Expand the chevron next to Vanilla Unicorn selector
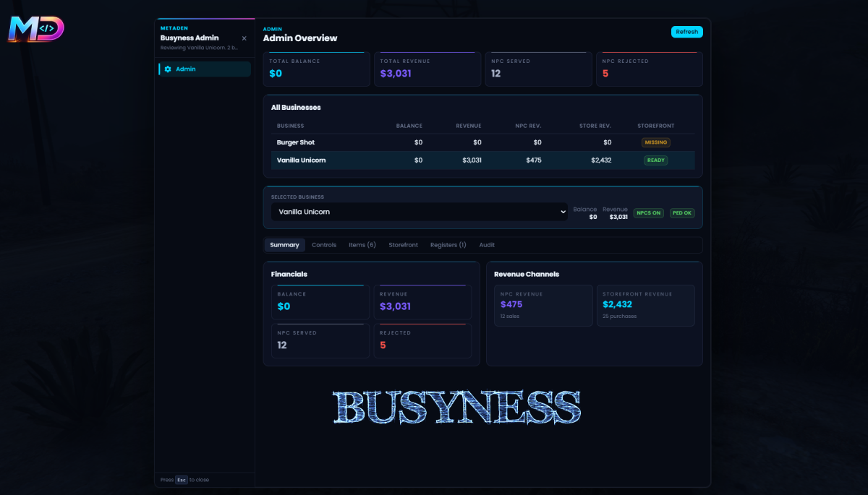This screenshot has height=495, width=868. (x=563, y=212)
